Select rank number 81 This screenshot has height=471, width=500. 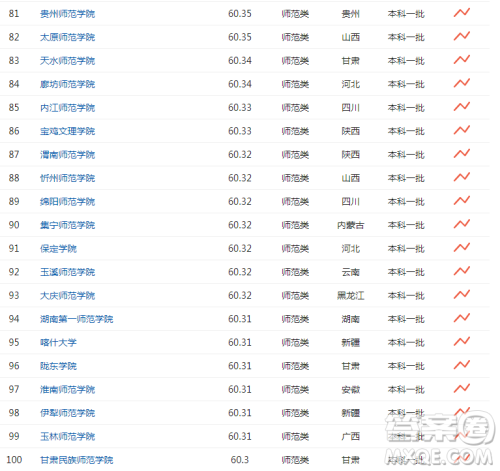click(x=14, y=14)
